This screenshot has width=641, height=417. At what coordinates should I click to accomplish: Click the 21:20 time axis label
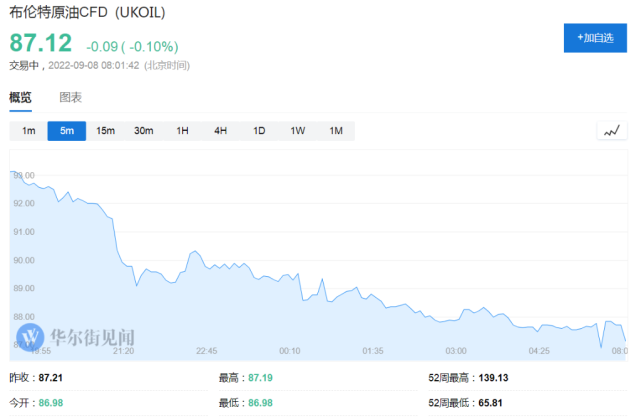point(124,351)
